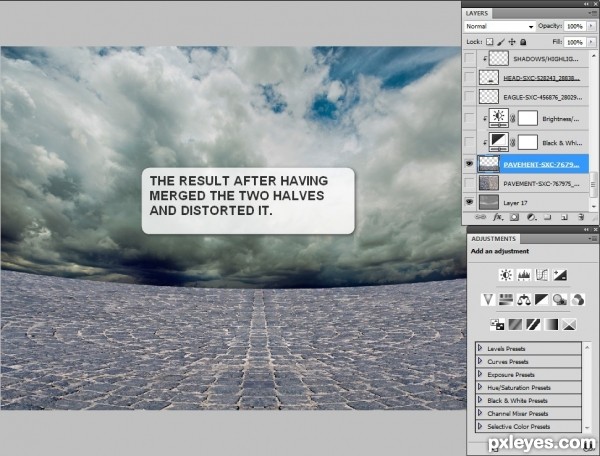Add a Brightness/Contrast adjustment from Adjustments panel
Image resolution: width=600 pixels, height=456 pixels.
click(506, 275)
